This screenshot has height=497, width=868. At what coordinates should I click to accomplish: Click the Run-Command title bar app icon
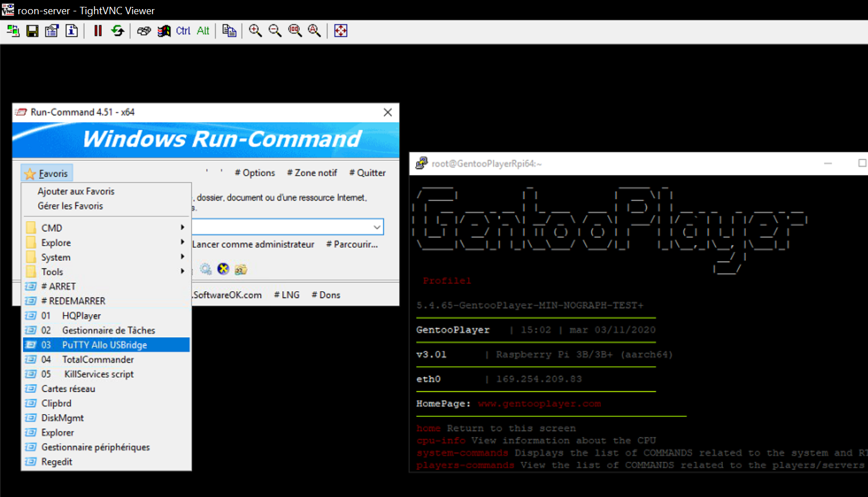21,112
